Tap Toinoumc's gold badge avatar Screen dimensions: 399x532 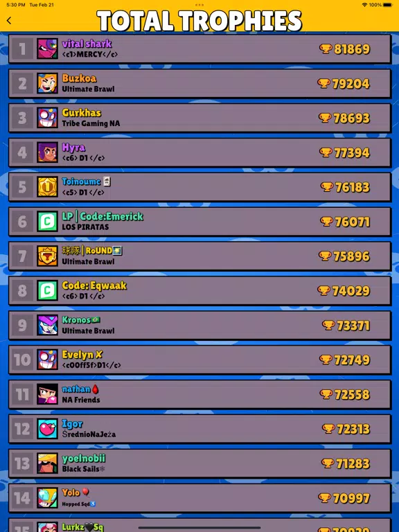tap(47, 186)
